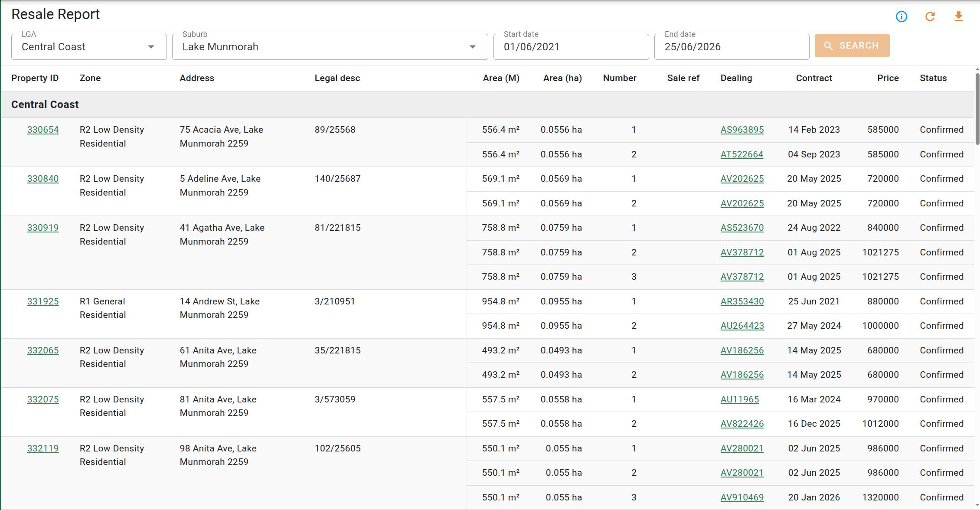Select address 5 Adeline Ave, Lake Munmorah
Viewport: 980px width, 510px height.
pyautogui.click(x=220, y=186)
